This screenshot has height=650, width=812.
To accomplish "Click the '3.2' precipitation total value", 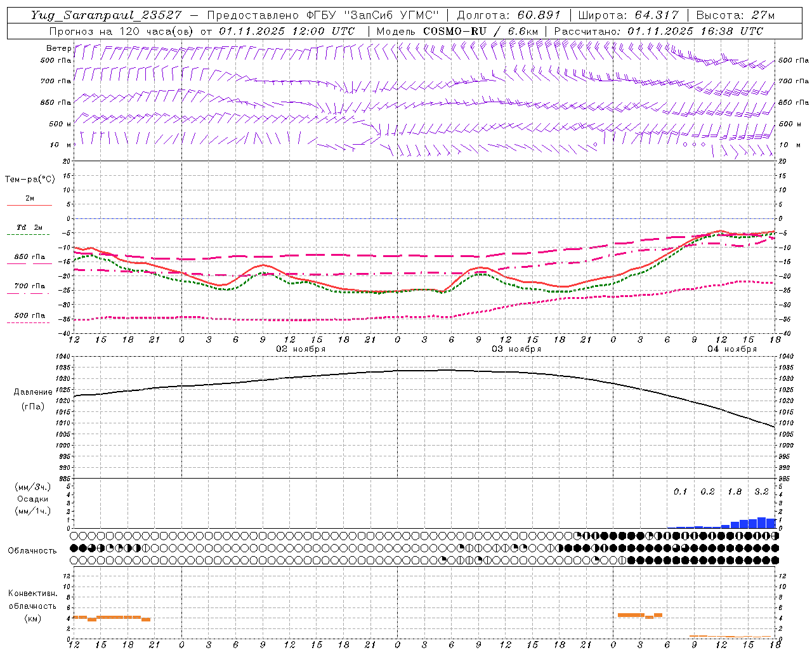I will [761, 491].
